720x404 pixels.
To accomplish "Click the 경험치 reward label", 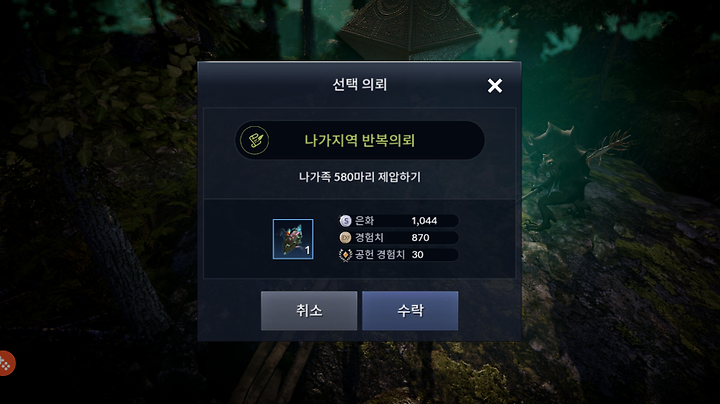I will pyautogui.click(x=369, y=237).
